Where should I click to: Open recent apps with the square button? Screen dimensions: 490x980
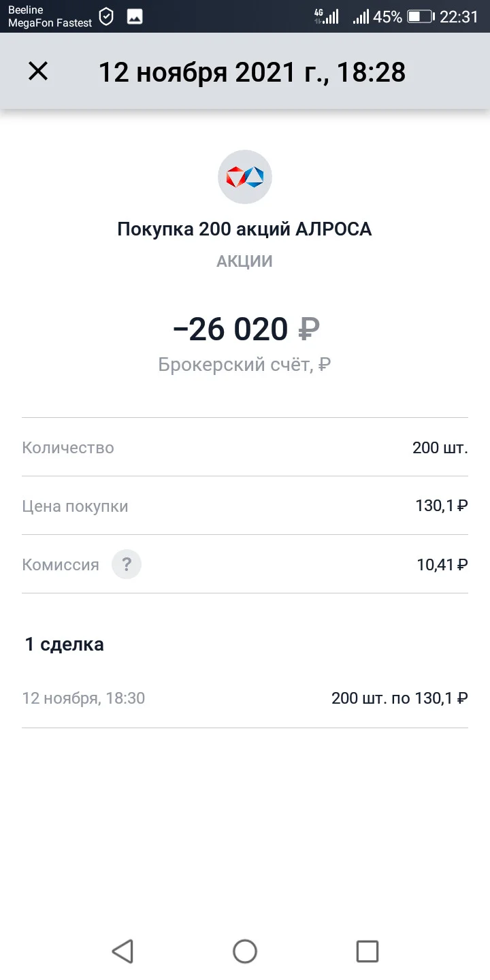[x=367, y=951]
